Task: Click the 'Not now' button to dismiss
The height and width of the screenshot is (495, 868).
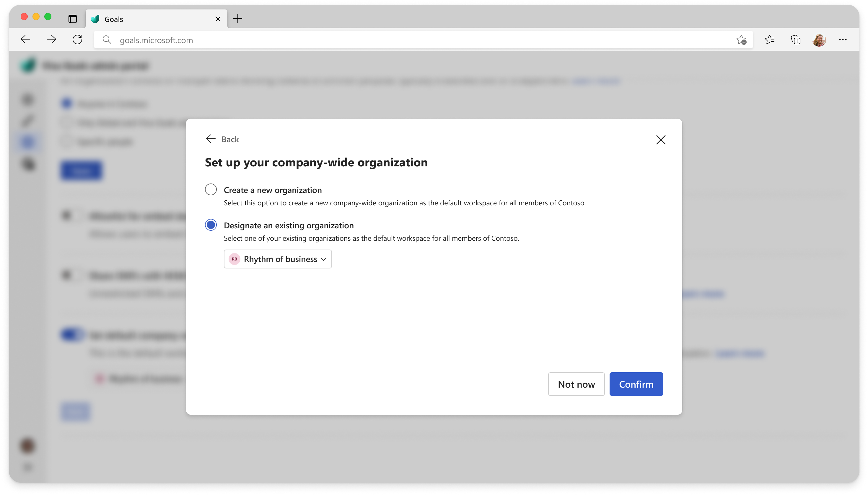Action: [x=577, y=383]
